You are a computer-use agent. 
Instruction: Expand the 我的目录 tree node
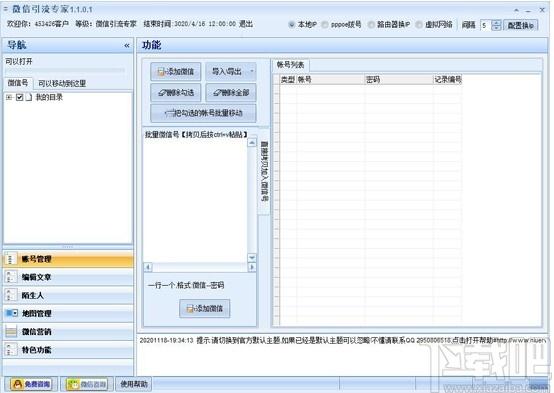9,97
